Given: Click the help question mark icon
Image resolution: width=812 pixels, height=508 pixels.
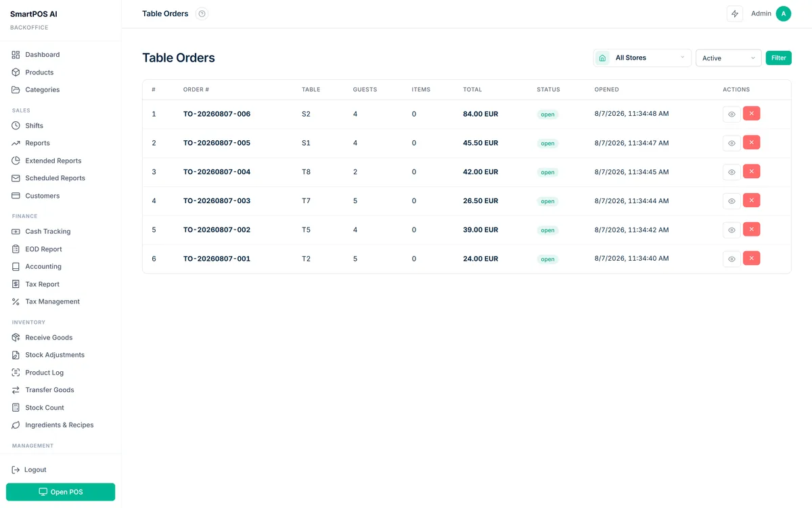Looking at the screenshot, I should pyautogui.click(x=202, y=14).
